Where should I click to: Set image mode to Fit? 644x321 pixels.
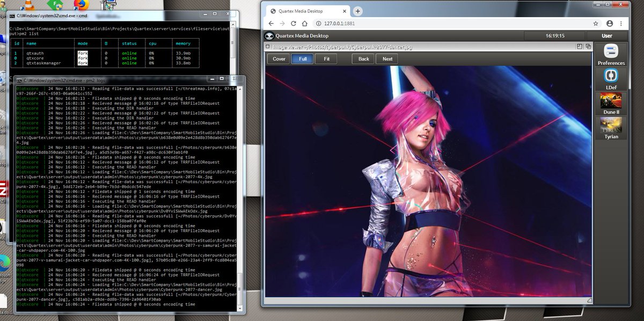326,59
